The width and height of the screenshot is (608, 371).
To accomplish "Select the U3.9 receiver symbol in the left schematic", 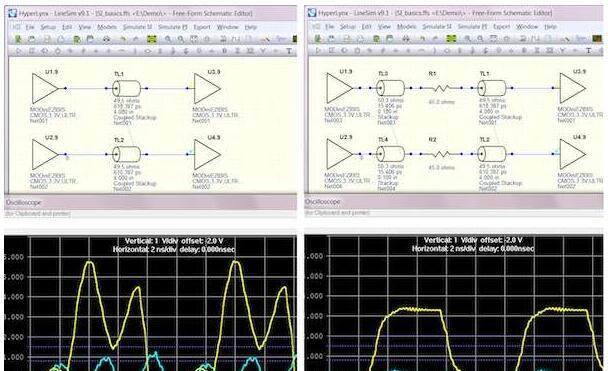I will (x=207, y=88).
